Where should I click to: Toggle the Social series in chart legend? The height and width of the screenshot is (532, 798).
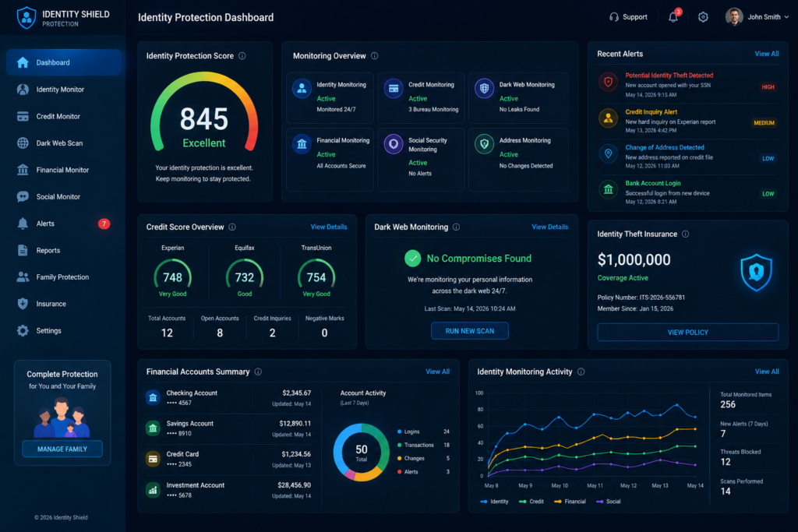pos(609,502)
